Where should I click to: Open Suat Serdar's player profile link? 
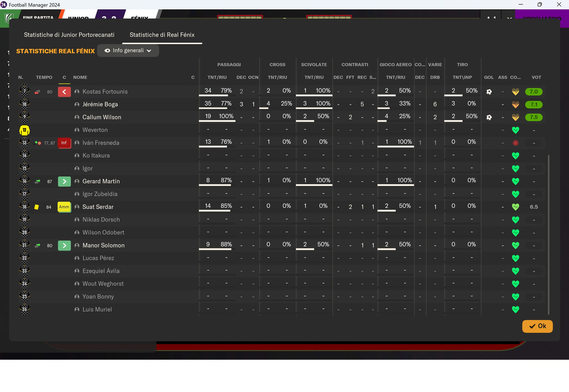coord(98,207)
